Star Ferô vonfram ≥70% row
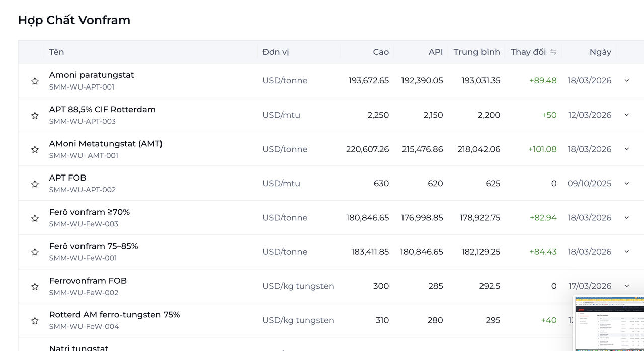Image resolution: width=644 pixels, height=351 pixels. point(35,218)
